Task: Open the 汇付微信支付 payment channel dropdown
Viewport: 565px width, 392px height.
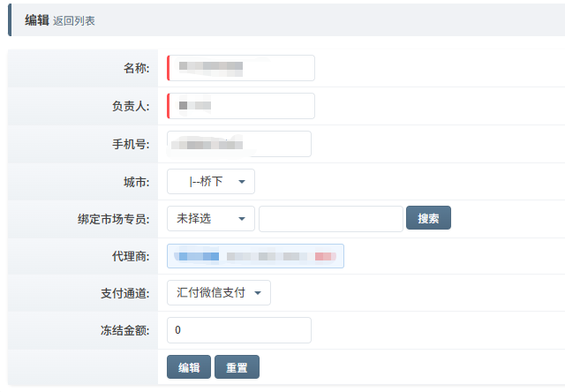Action: click(x=218, y=293)
